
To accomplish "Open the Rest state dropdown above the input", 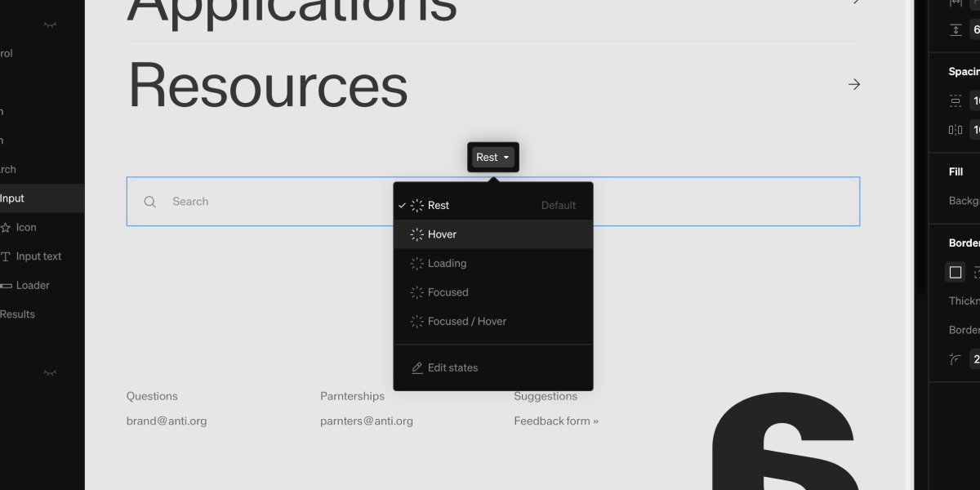I will [493, 158].
